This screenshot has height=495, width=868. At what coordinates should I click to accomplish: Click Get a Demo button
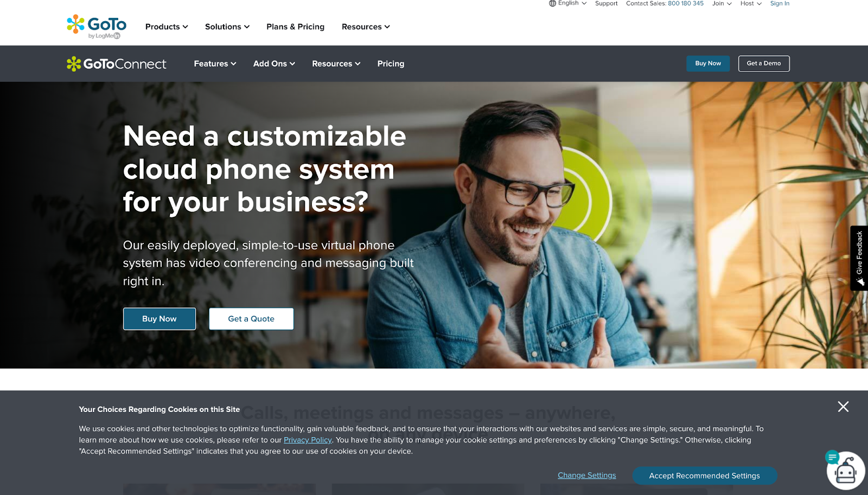point(764,63)
